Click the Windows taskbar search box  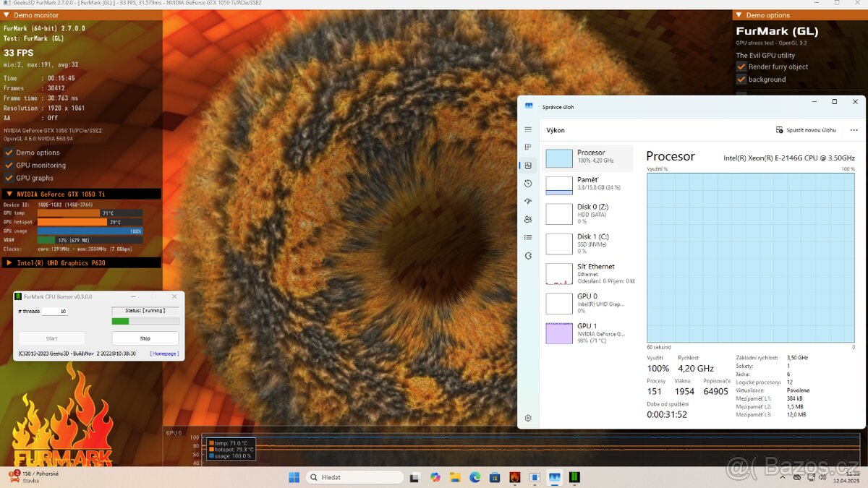click(354, 477)
